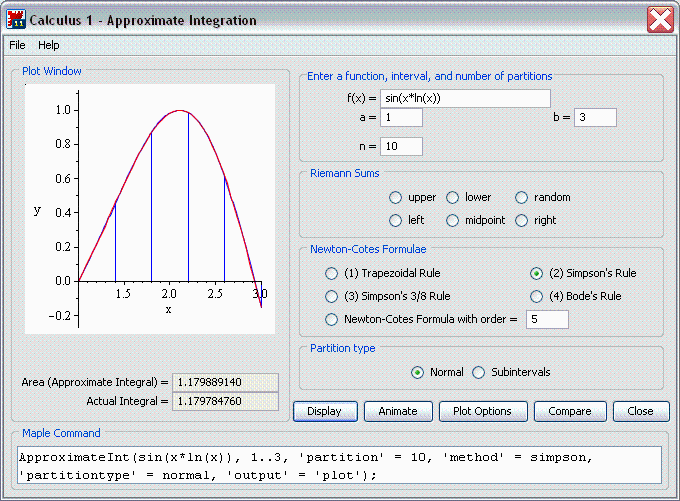Image resolution: width=680 pixels, height=501 pixels.
Task: Pick the midpoint Riemann sum option
Action: pyautogui.click(x=453, y=220)
